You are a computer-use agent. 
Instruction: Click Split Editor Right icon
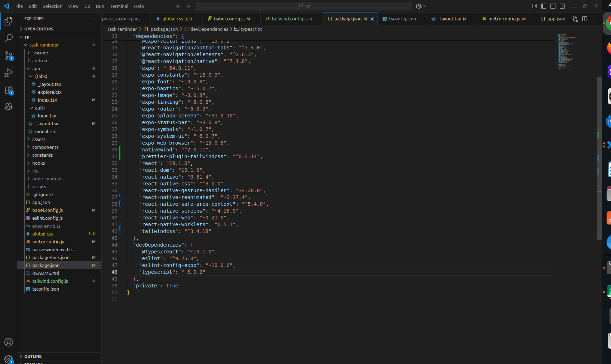point(584,19)
